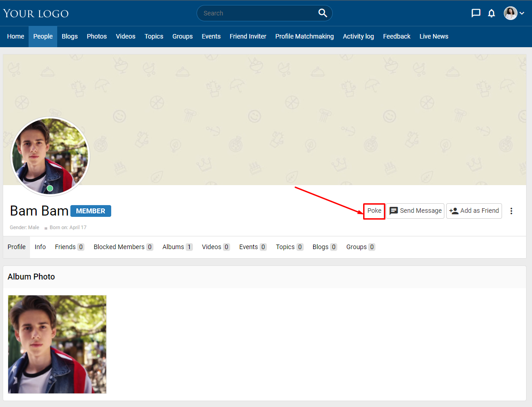Open the messages chat icon

click(x=476, y=13)
